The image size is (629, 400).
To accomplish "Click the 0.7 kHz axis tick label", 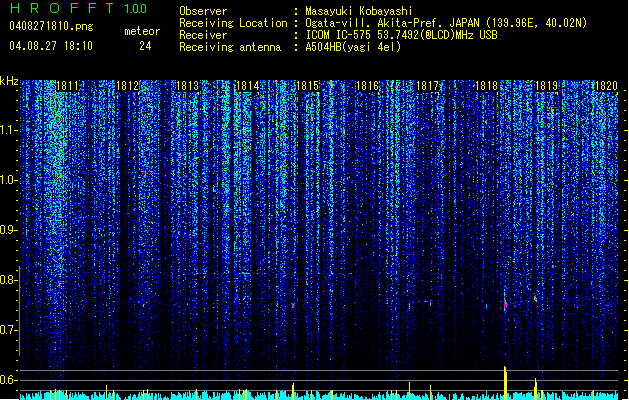I will tap(8, 330).
